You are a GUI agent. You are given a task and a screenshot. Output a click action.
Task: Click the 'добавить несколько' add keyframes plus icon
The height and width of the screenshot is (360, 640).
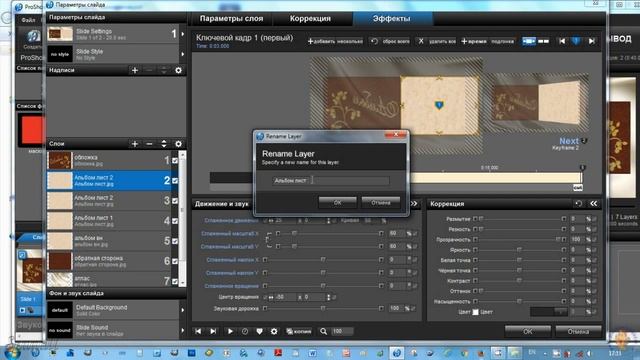(x=310, y=41)
